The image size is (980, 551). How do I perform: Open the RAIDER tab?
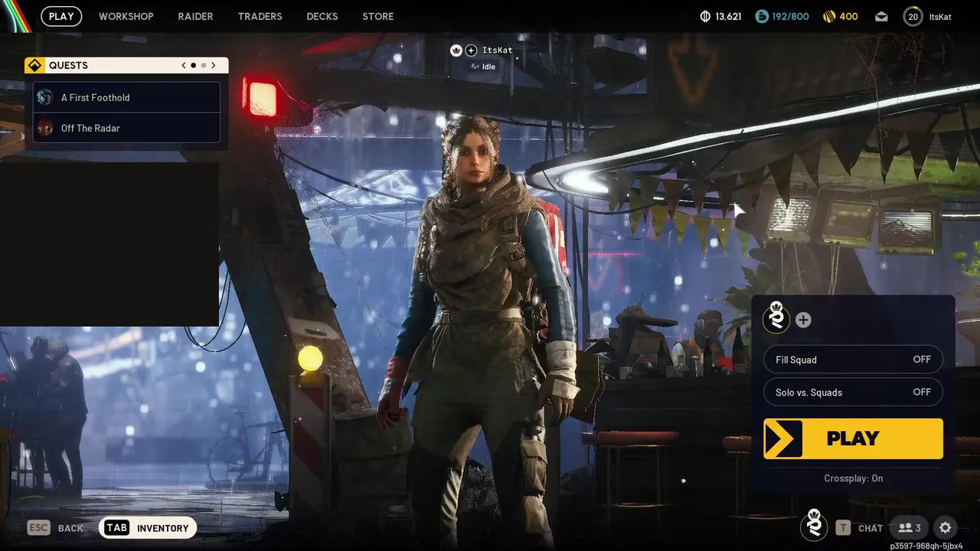point(195,16)
